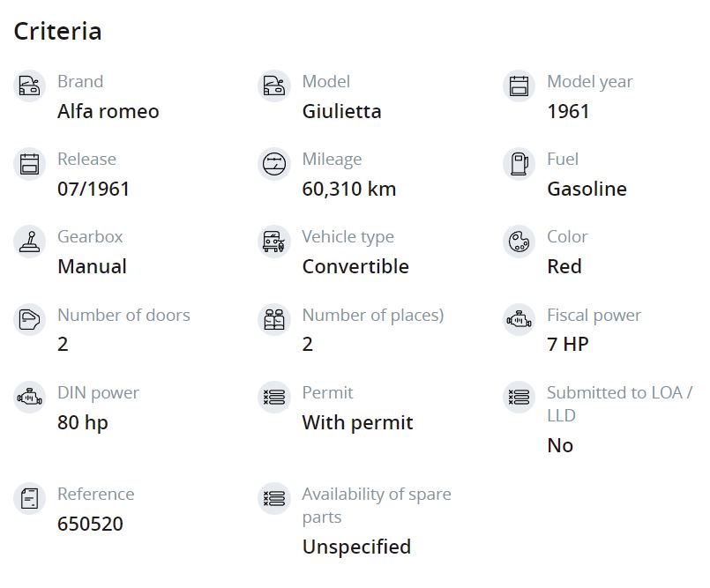Click the Alfa romeo brand value

108,111
